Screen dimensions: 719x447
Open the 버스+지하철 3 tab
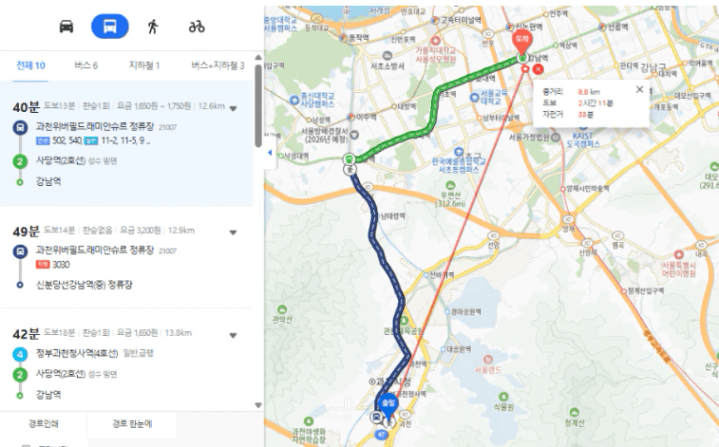point(218,66)
